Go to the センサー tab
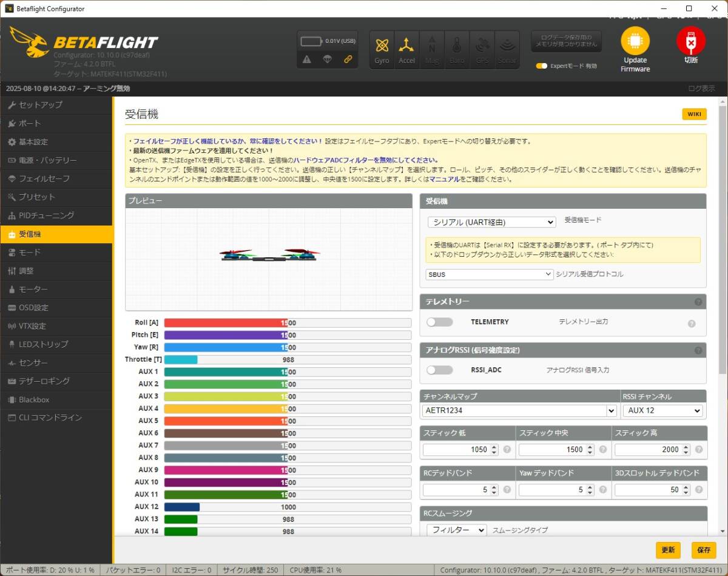Viewport: 728px width, 576px height. pyautogui.click(x=56, y=363)
